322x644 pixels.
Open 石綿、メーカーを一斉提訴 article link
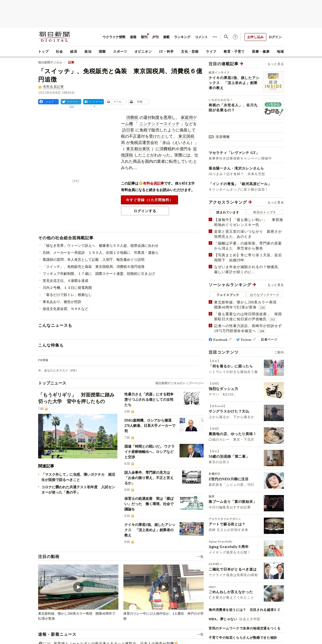100,253
